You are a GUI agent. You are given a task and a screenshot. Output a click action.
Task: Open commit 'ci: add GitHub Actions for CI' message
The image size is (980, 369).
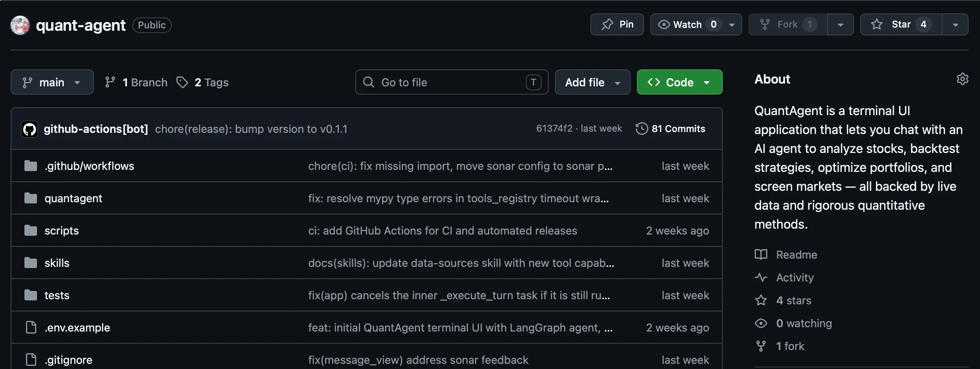[443, 231]
